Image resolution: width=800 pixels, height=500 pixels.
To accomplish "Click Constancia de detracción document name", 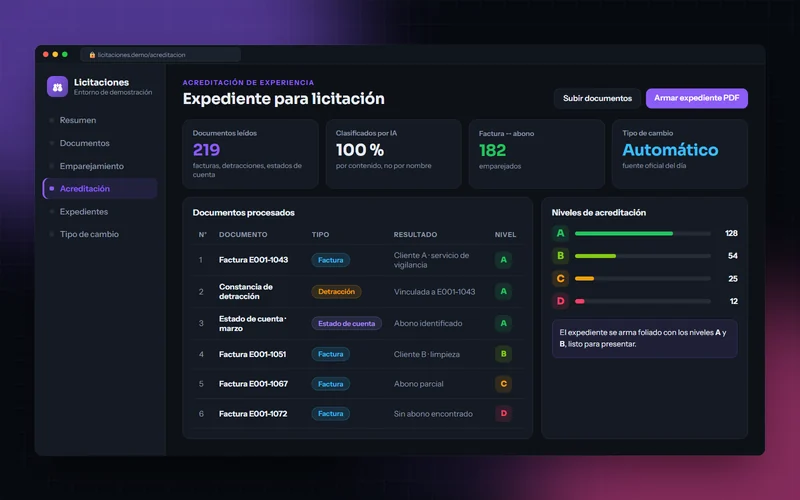I will (246, 291).
